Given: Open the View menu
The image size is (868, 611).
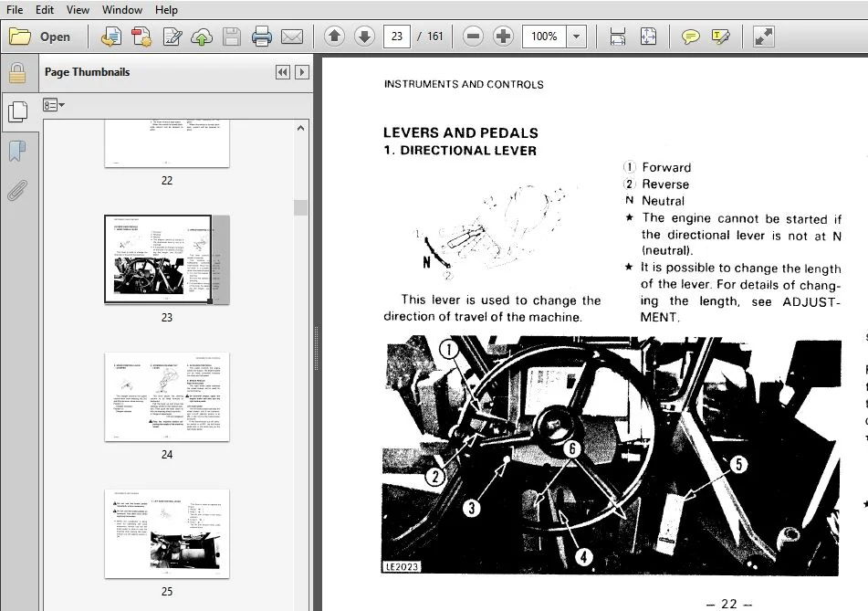Looking at the screenshot, I should point(78,9).
